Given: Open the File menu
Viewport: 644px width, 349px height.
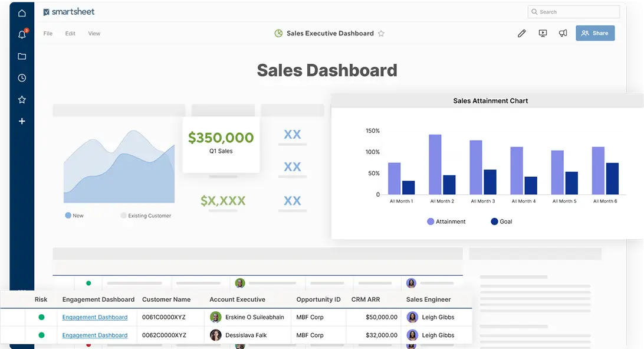Looking at the screenshot, I should [48, 34].
